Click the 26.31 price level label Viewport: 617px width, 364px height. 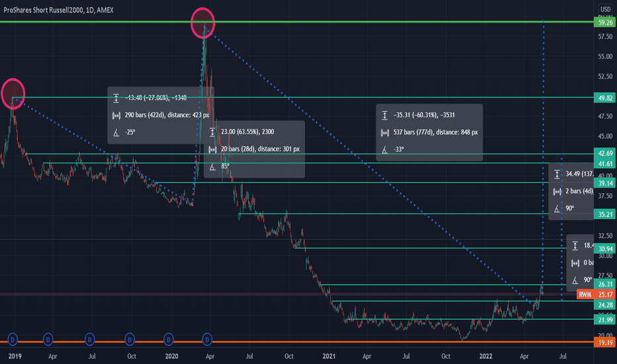(x=605, y=284)
